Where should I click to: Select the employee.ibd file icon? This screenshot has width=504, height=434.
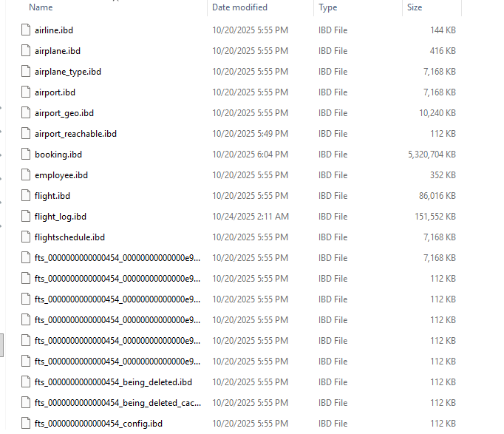[x=26, y=175]
